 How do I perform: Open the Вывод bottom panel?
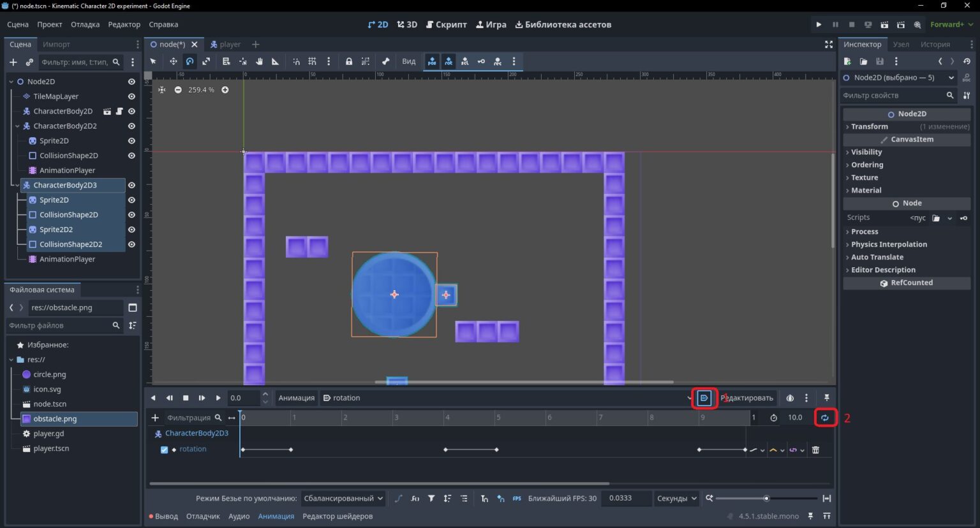(x=163, y=516)
